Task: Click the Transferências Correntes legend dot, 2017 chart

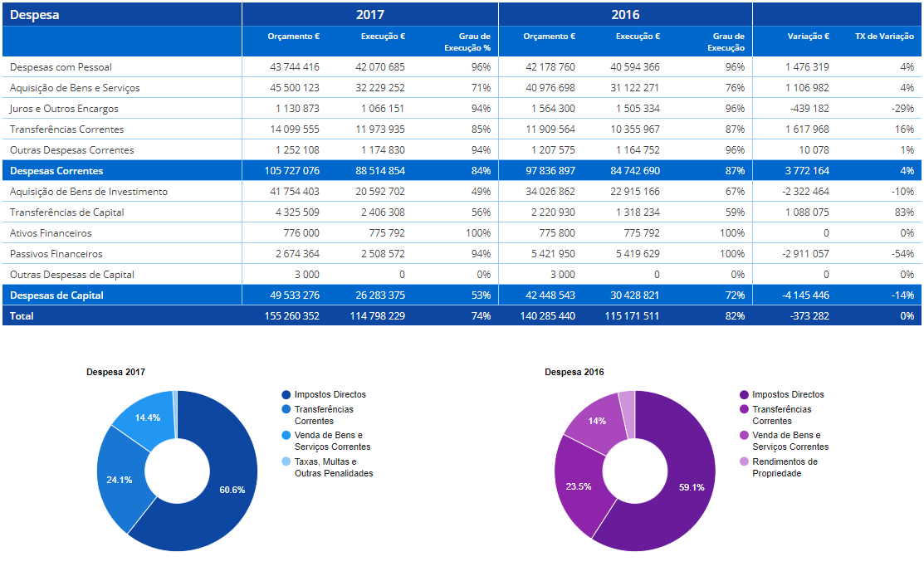Action: click(286, 409)
